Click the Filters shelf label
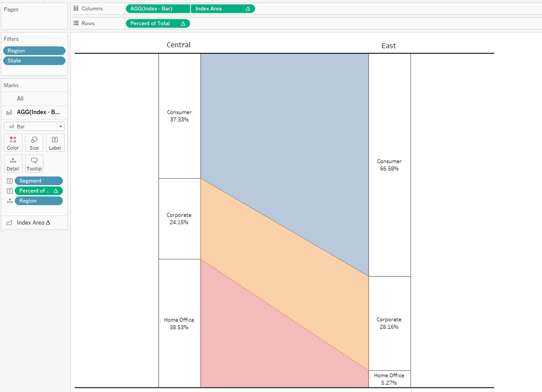 pos(11,39)
